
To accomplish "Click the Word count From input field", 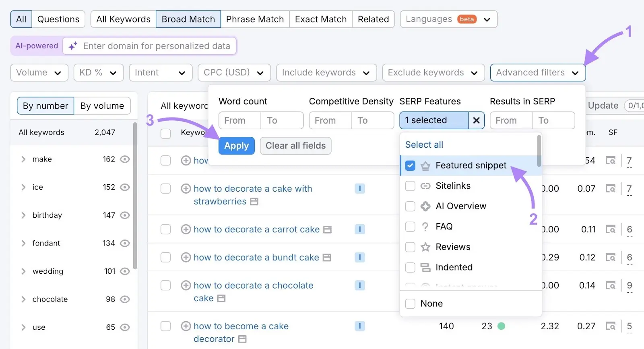I will click(239, 120).
